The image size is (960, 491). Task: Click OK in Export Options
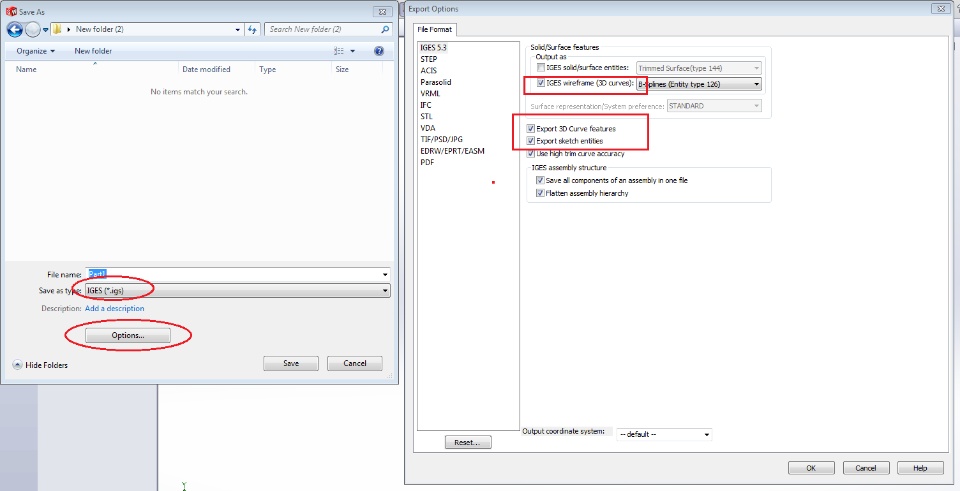point(811,468)
